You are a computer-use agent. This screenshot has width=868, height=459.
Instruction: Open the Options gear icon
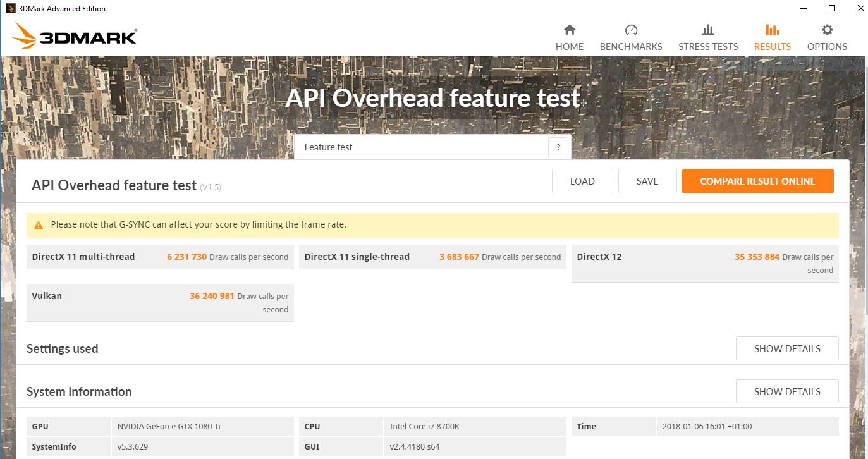(827, 30)
